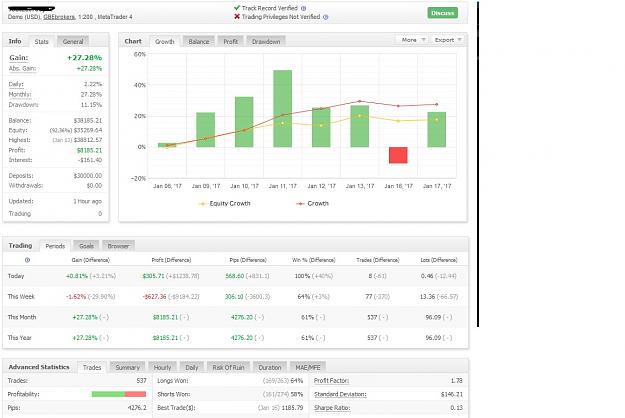Open the More dropdown in chart panel

[413, 40]
